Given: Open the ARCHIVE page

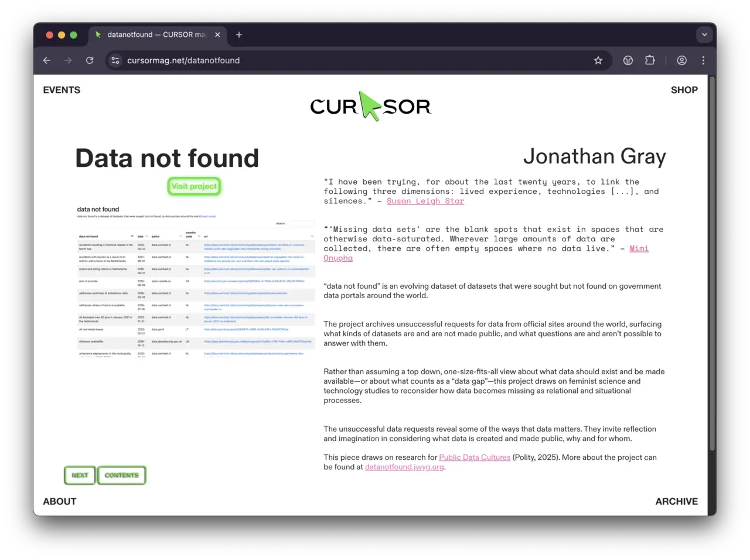Looking at the screenshot, I should pyautogui.click(x=676, y=501).
